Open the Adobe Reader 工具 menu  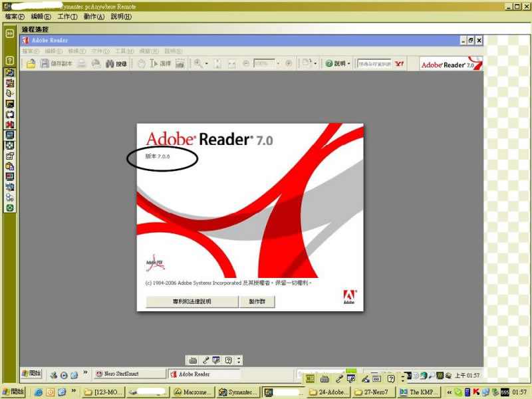point(124,51)
